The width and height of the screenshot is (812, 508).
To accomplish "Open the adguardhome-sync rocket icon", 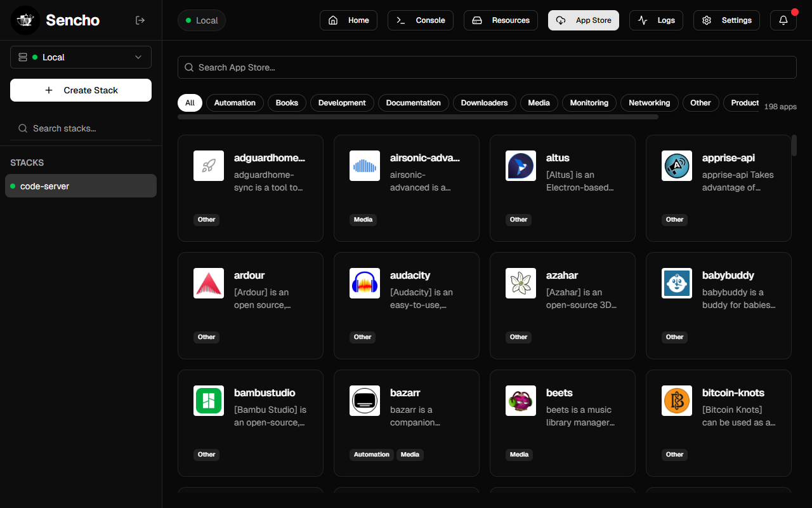I will tap(209, 166).
